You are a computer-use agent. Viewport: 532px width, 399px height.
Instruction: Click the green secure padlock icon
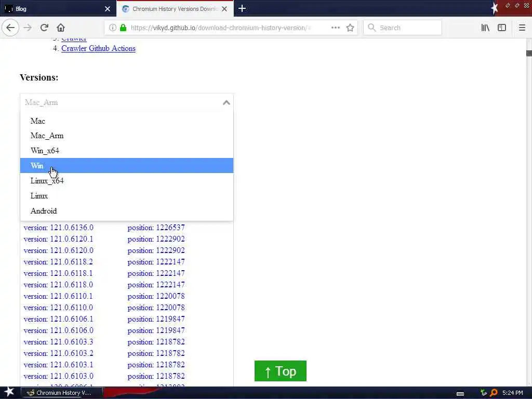[x=123, y=28]
